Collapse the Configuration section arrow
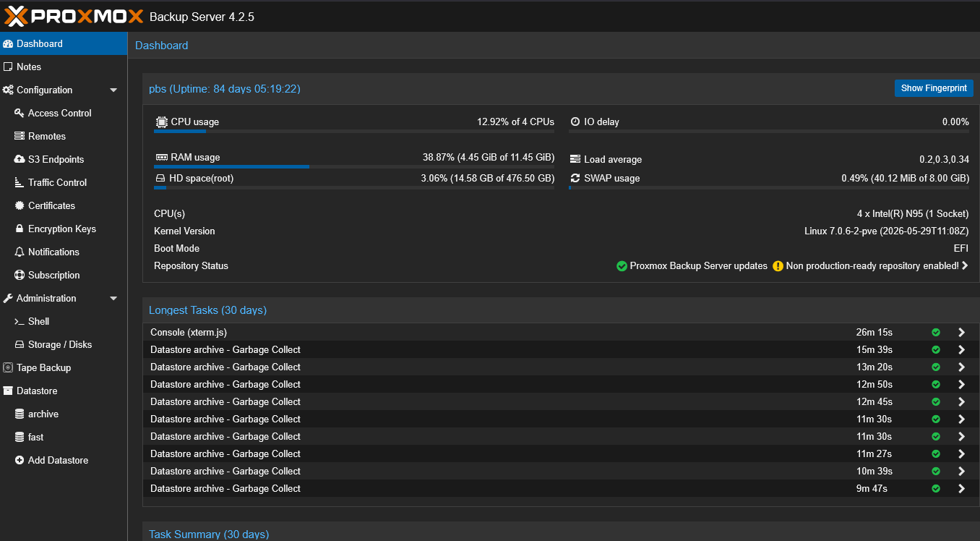The width and height of the screenshot is (980, 541). 113,90
